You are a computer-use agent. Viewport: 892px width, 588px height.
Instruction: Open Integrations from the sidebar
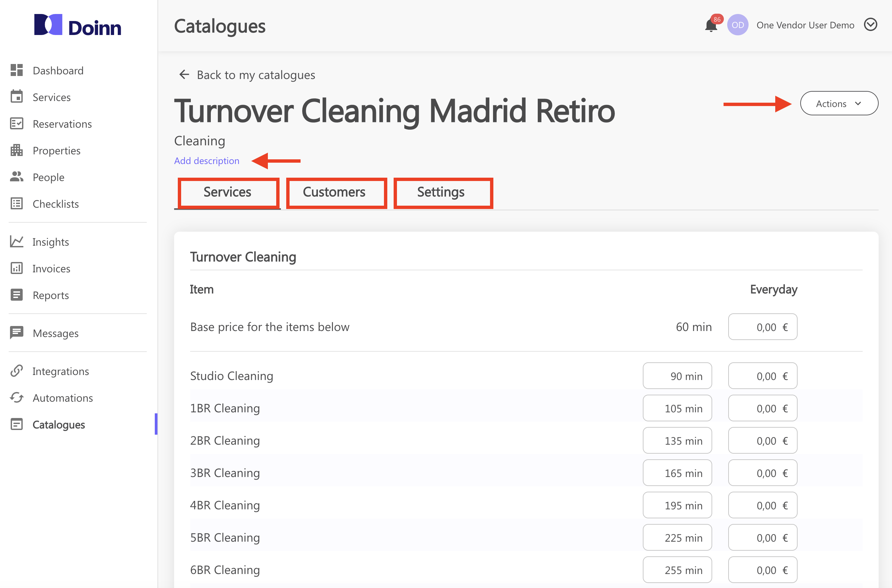[x=61, y=371]
